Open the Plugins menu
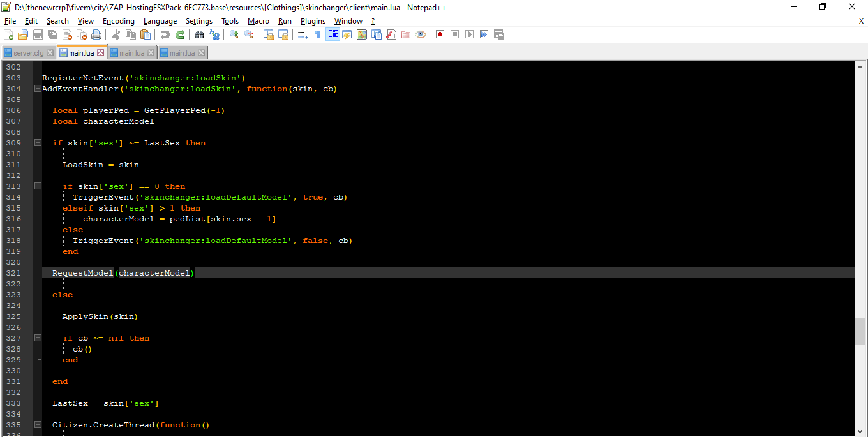 point(313,21)
